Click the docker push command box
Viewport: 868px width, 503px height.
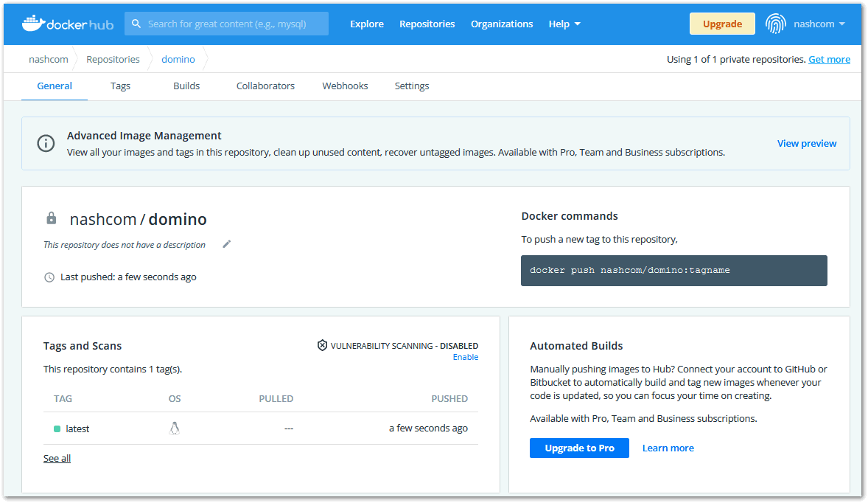tap(673, 271)
